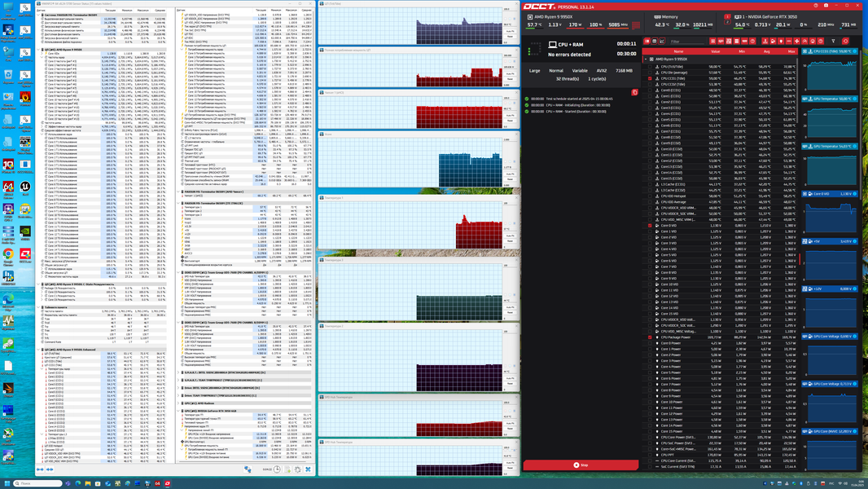Click the 'Variable' load type text

click(x=580, y=71)
